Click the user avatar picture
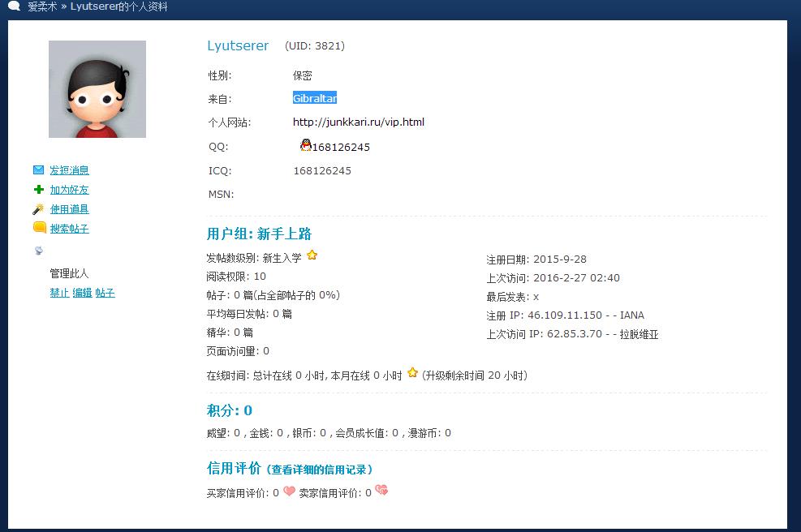This screenshot has width=801, height=532. click(97, 89)
